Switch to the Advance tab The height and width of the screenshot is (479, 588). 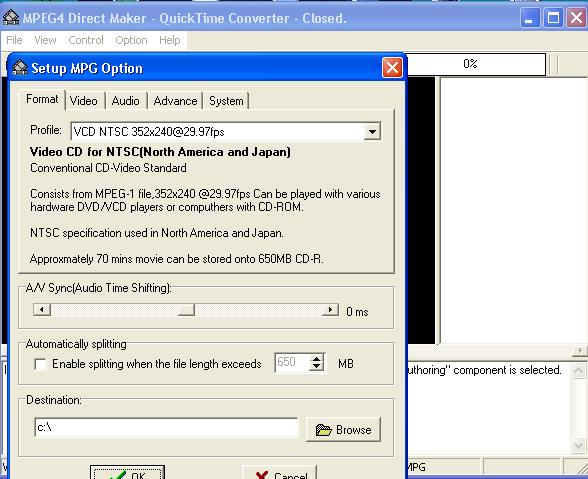tap(175, 101)
